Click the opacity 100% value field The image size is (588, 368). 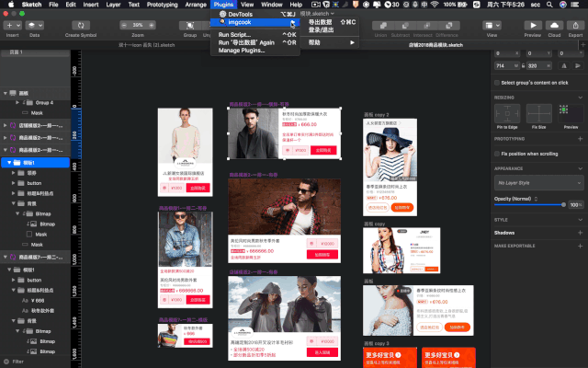(576, 204)
